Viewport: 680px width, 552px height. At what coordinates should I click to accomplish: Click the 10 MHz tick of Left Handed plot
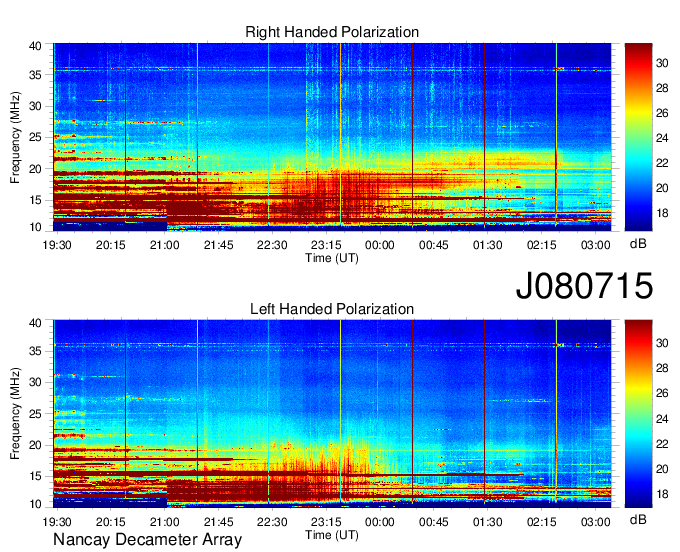pos(35,504)
